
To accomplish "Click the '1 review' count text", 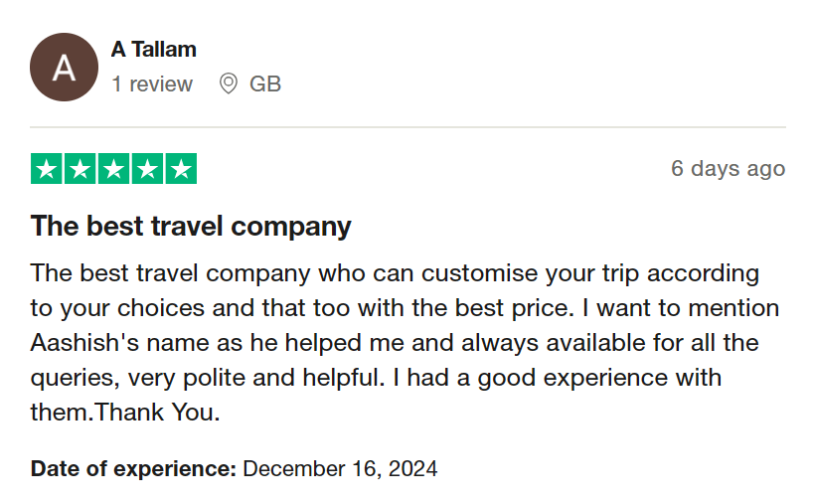I will pyautogui.click(x=151, y=84).
